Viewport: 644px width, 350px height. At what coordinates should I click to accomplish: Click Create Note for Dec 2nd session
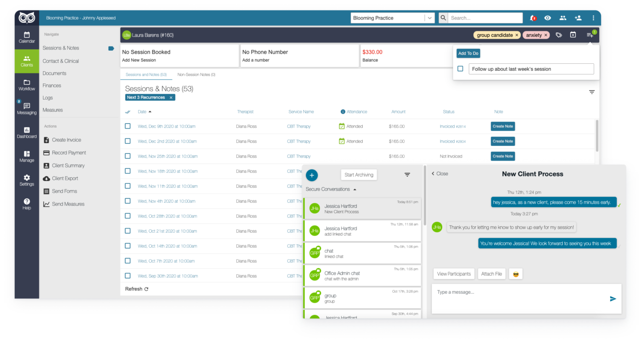503,141
